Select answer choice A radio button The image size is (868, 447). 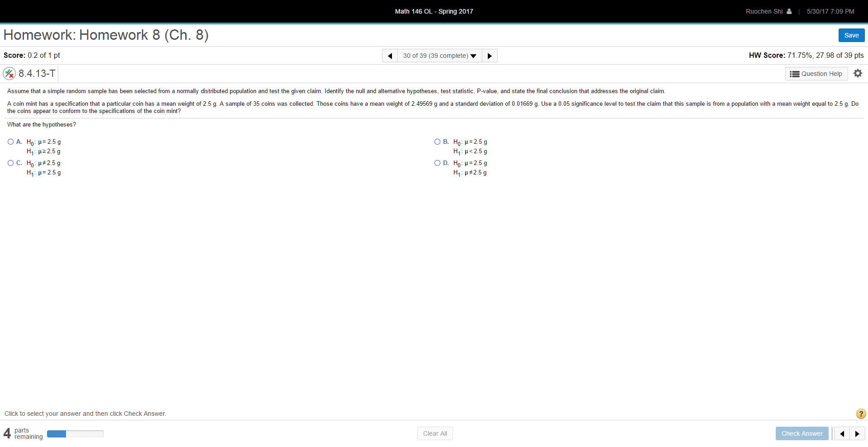pos(10,141)
